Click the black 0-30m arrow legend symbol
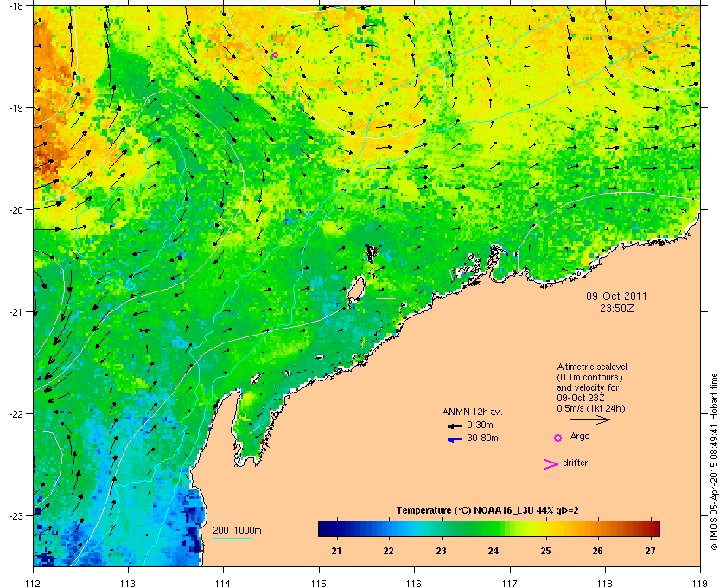 pos(455,425)
